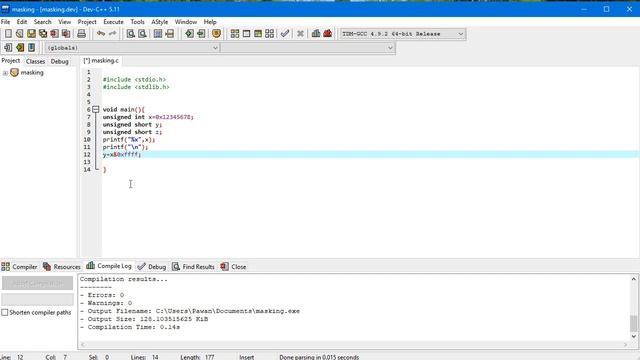Open the bottom Debug tab
The image size is (640, 360).
click(152, 267)
